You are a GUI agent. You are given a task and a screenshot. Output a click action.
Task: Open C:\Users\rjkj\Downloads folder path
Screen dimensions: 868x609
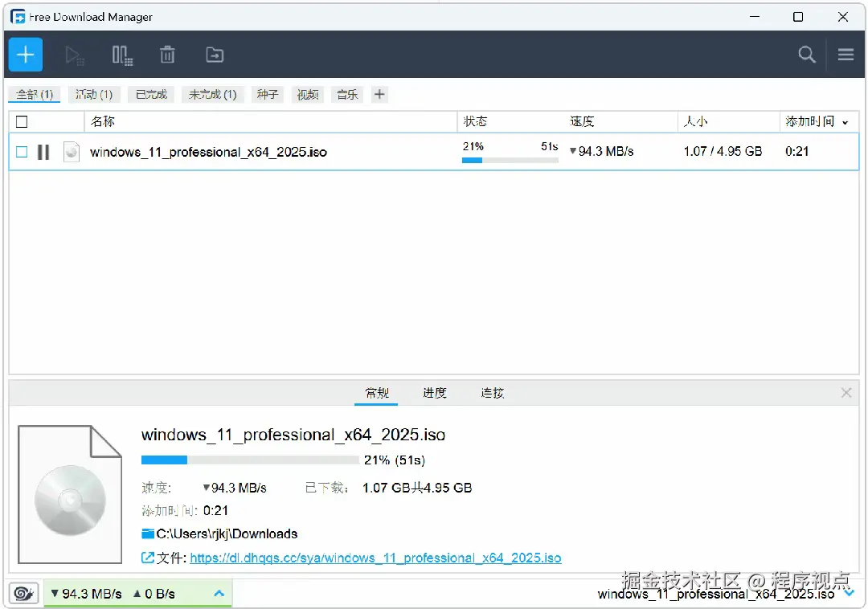click(227, 533)
